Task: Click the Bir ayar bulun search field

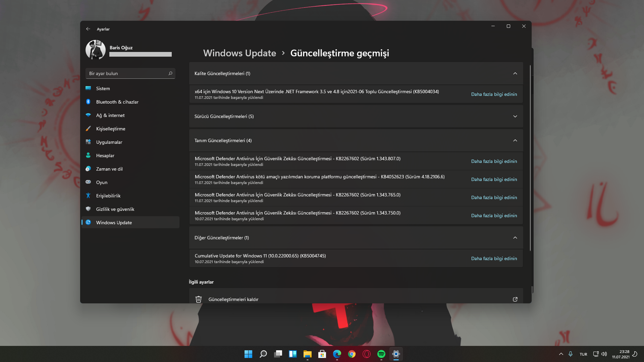Action: pos(127,73)
